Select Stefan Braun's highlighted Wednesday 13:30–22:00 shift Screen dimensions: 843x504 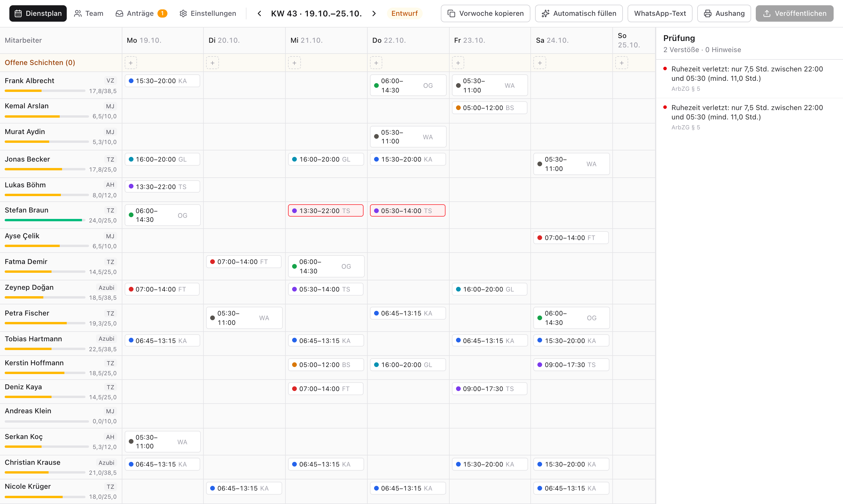[325, 210]
